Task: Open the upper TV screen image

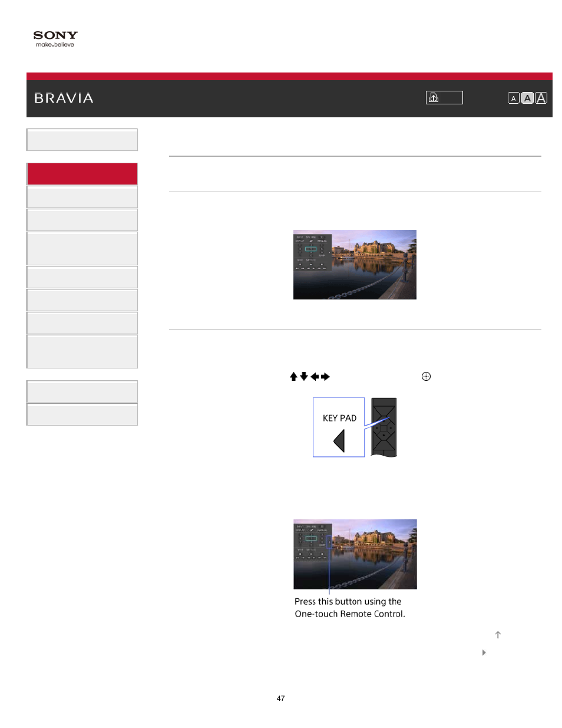Action: point(355,265)
